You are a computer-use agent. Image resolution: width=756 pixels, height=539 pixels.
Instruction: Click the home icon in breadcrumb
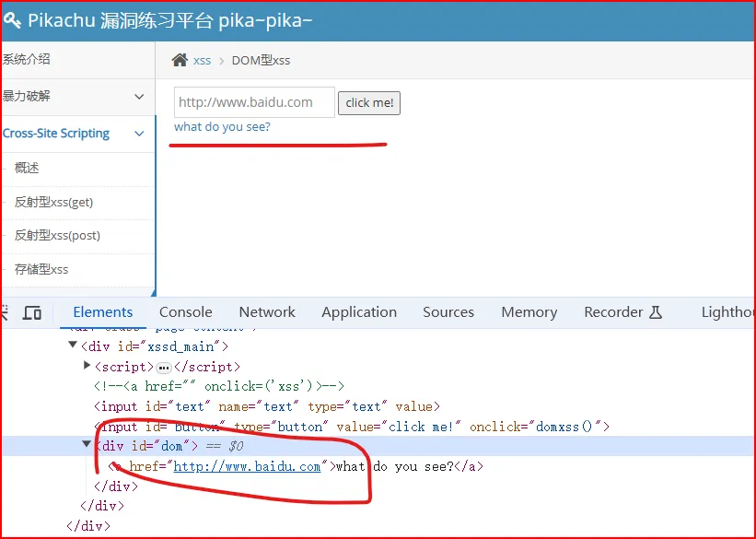pos(180,60)
